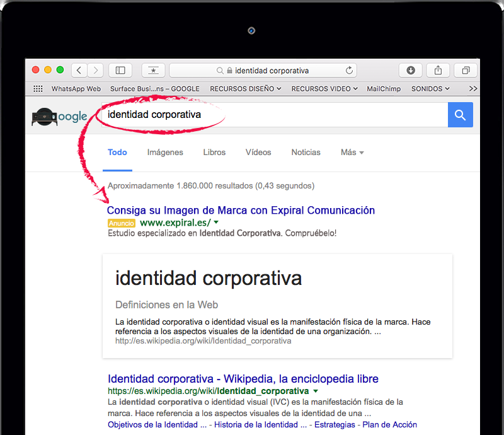Open the Surface Busi...ns – GOOGLE bookmark

[x=155, y=88]
